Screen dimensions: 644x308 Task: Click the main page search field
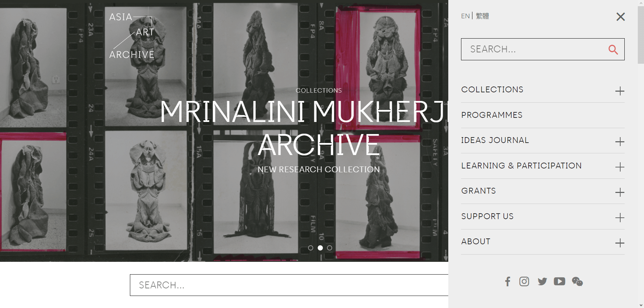[x=289, y=285]
